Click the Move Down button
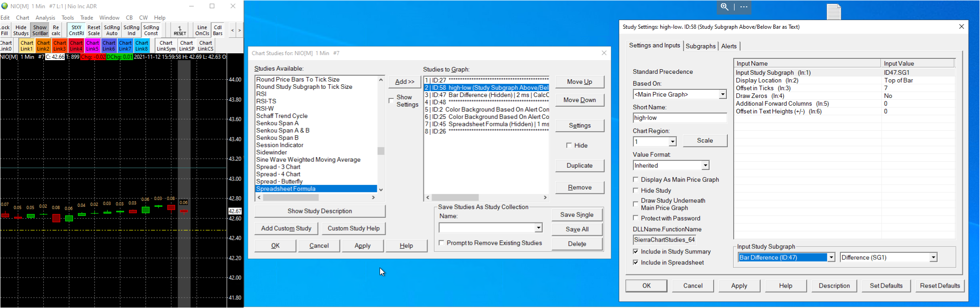This screenshot has height=308, width=980. (x=579, y=100)
